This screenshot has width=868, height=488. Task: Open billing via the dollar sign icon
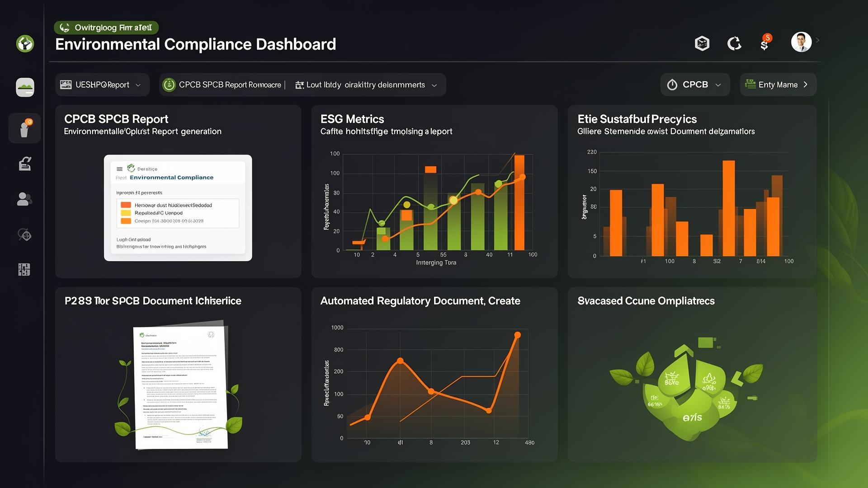(765, 44)
